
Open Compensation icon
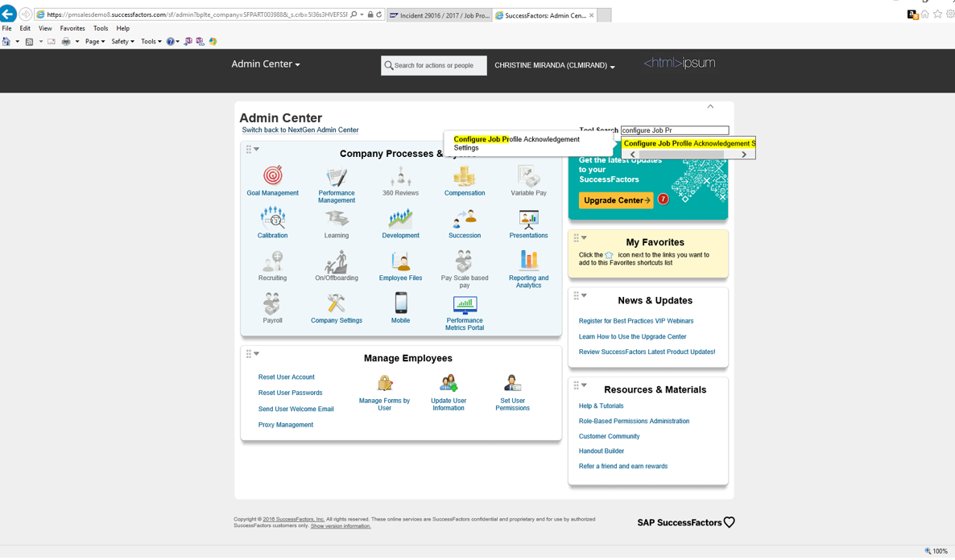[464, 176]
